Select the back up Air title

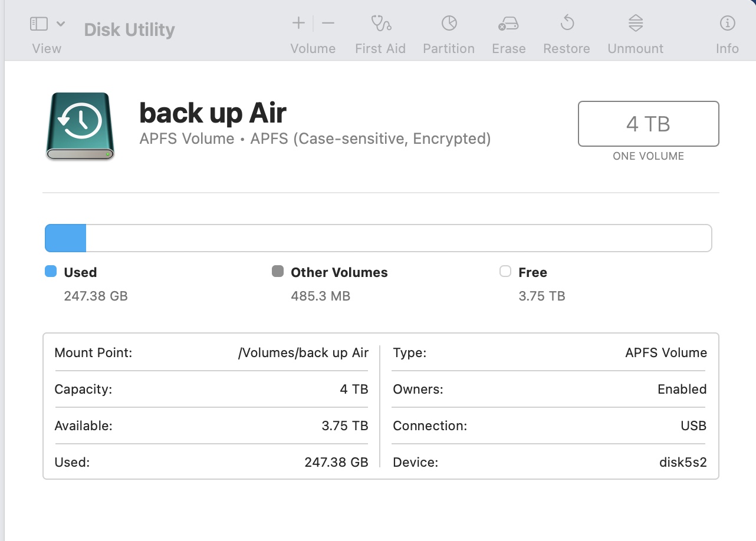pyautogui.click(x=213, y=113)
